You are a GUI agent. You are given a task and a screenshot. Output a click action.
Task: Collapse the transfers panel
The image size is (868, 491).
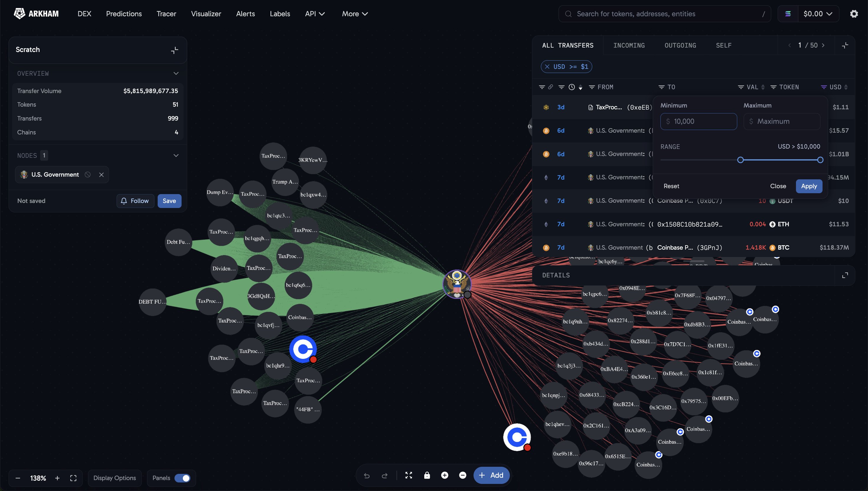(845, 45)
